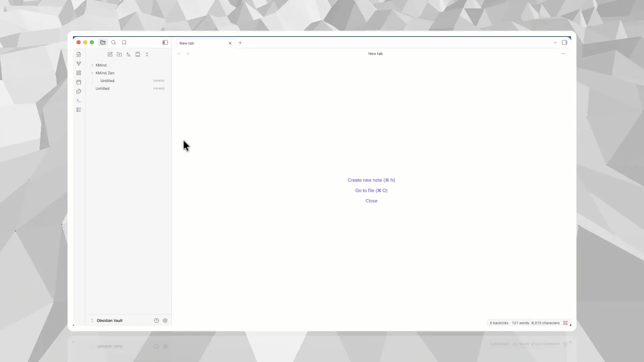Click the Go to file link
This screenshot has height=362, width=644.
(371, 190)
